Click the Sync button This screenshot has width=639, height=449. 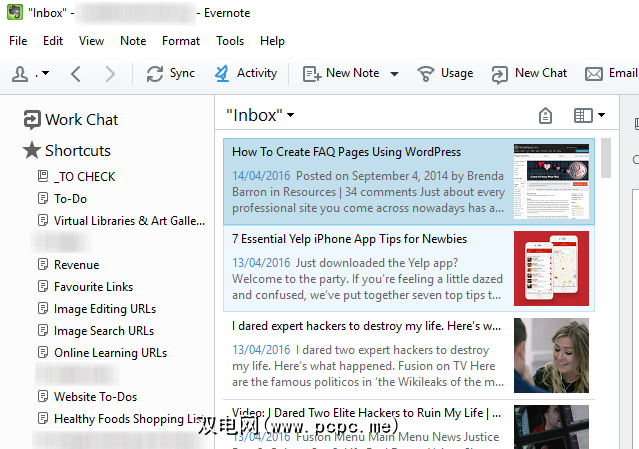(x=171, y=73)
